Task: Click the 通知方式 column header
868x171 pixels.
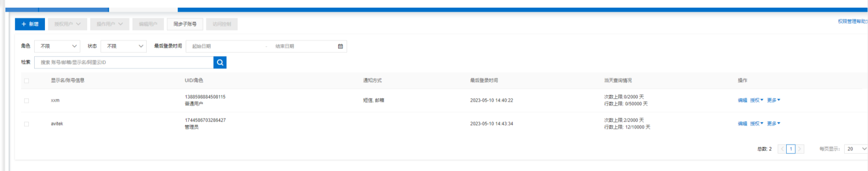Action: (x=372, y=81)
